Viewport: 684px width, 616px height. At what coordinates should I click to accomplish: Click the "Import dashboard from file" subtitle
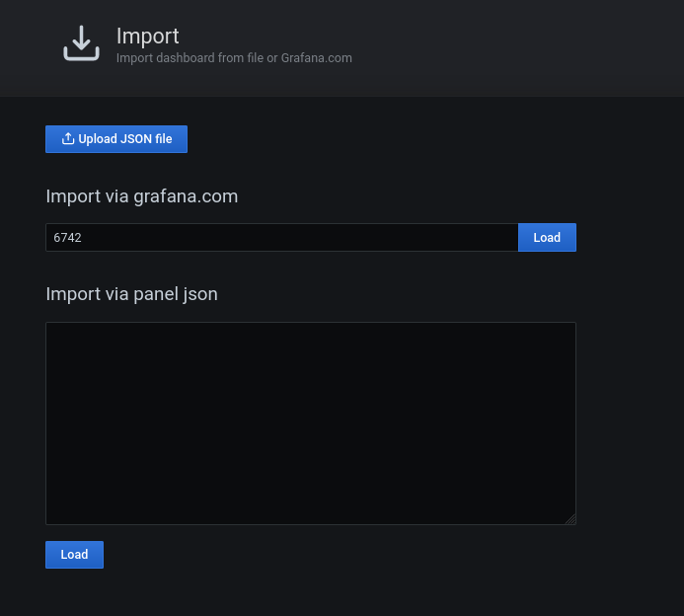[x=190, y=58]
